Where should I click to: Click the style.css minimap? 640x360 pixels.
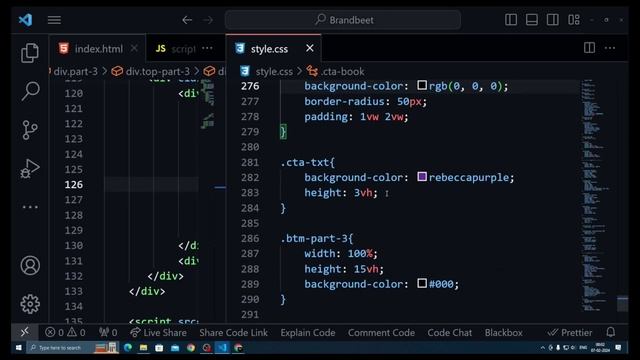pos(596,196)
